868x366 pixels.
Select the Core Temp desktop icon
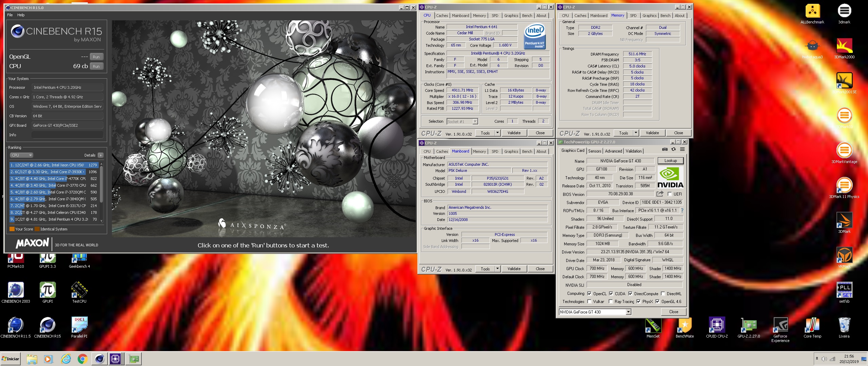(x=812, y=328)
